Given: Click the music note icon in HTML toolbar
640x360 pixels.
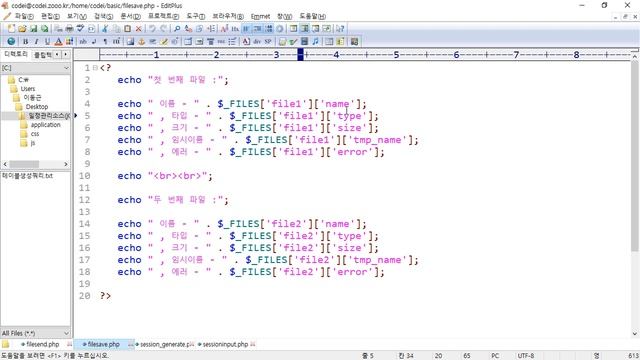Looking at the screenshot, I should pos(315,41).
